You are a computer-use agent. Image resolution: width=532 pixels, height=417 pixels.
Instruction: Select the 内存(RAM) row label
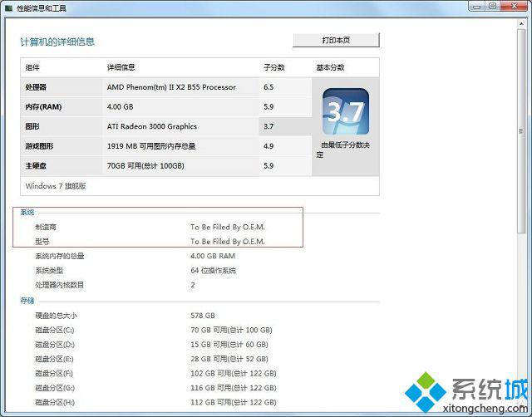[43, 107]
